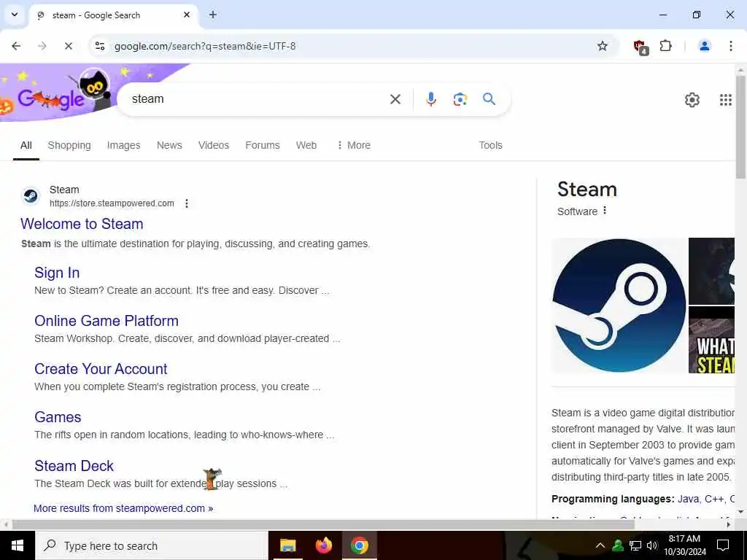The image size is (747, 560).
Task: Switch to the Web tab
Action: click(x=306, y=145)
